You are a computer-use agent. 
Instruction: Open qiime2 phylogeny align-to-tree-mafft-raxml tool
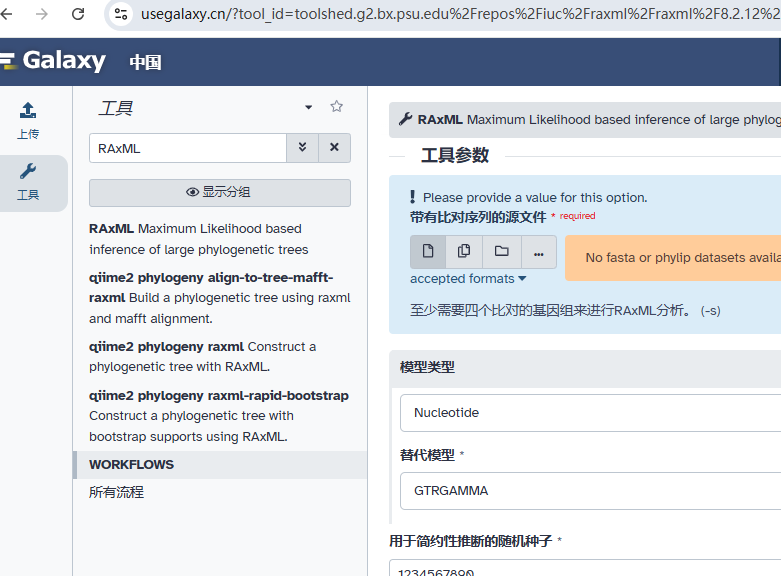click(x=220, y=297)
